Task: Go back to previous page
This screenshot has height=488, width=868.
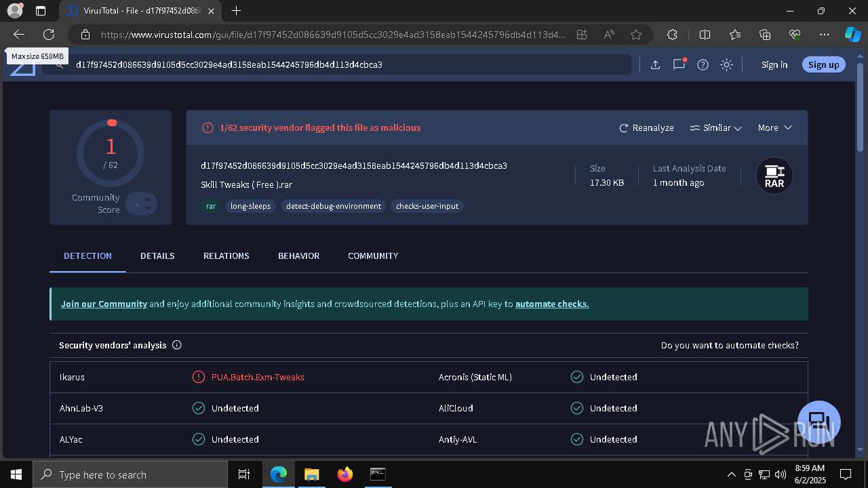Action: pos(19,35)
